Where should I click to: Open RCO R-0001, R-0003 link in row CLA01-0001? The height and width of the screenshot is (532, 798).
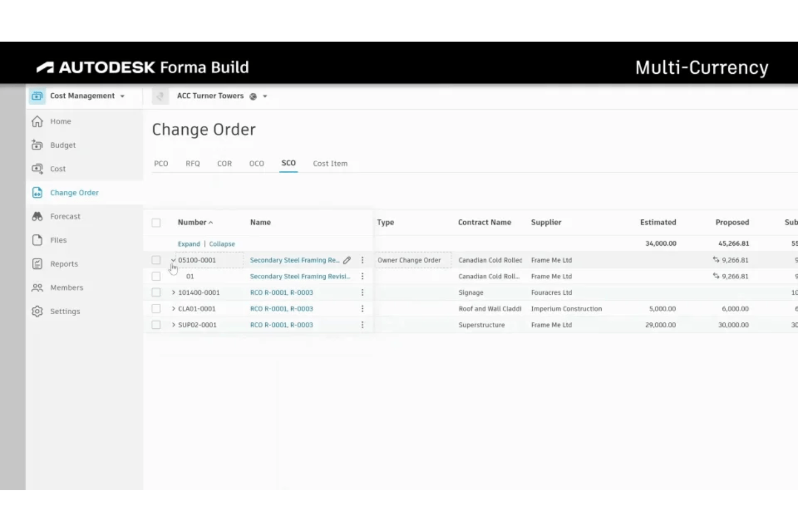(x=281, y=308)
